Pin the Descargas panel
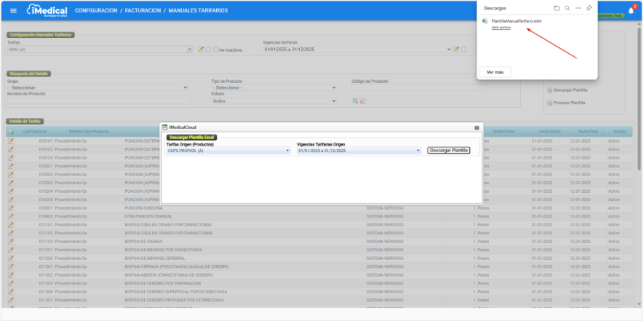The width and height of the screenshot is (644, 321). 589,8
